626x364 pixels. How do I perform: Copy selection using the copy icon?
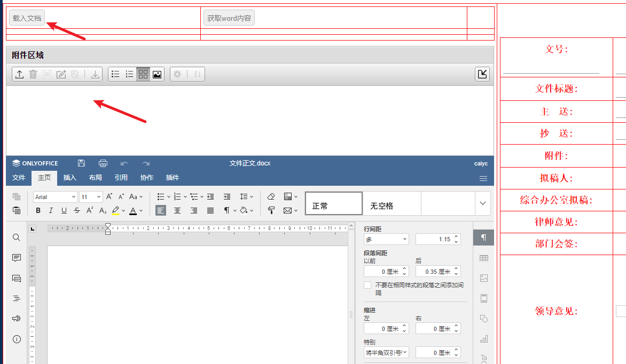[x=17, y=196]
